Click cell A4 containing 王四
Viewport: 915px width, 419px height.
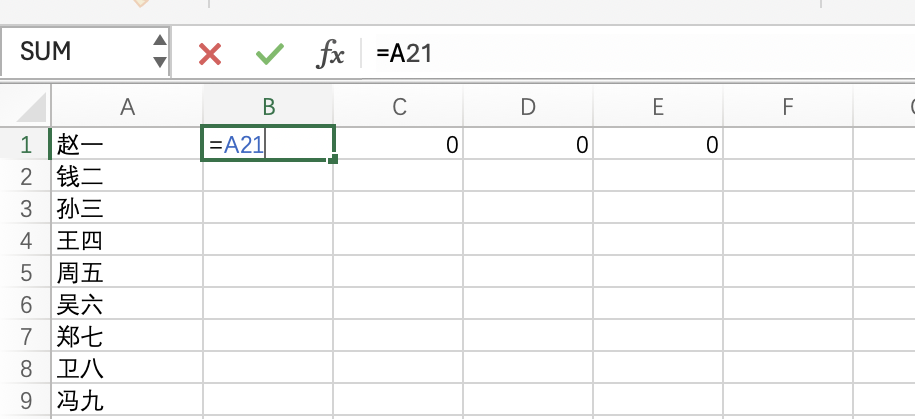127,241
